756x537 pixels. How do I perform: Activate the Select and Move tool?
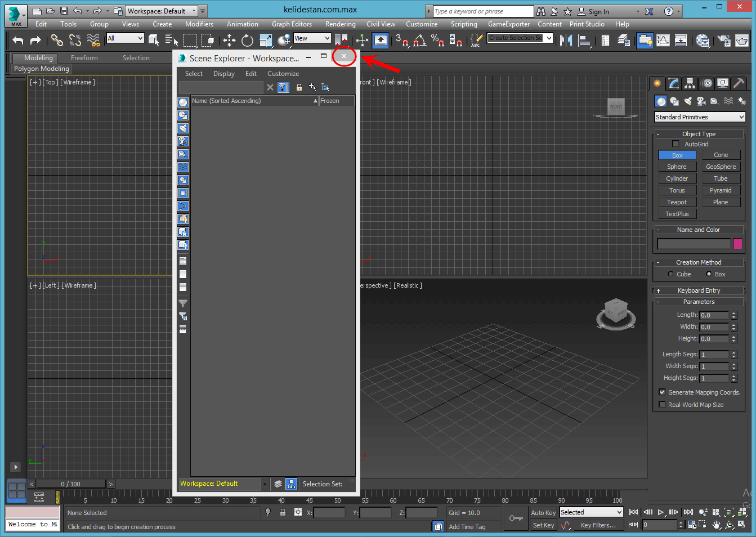(229, 39)
